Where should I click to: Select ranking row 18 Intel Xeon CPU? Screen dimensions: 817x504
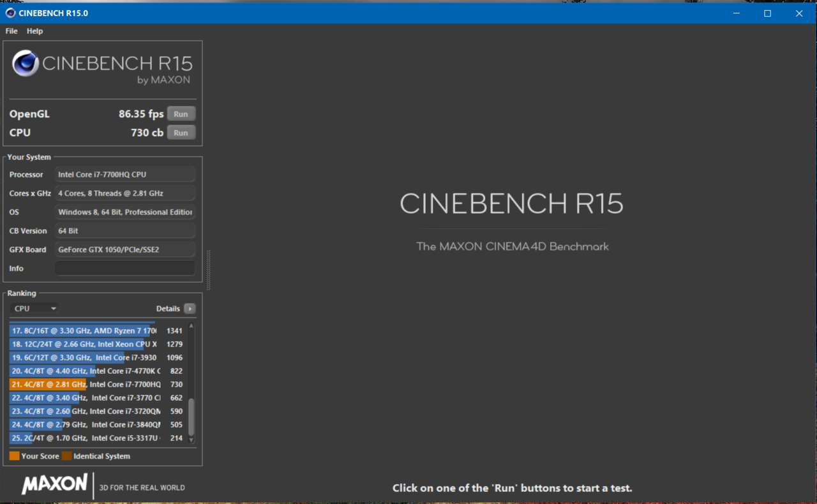coord(97,345)
